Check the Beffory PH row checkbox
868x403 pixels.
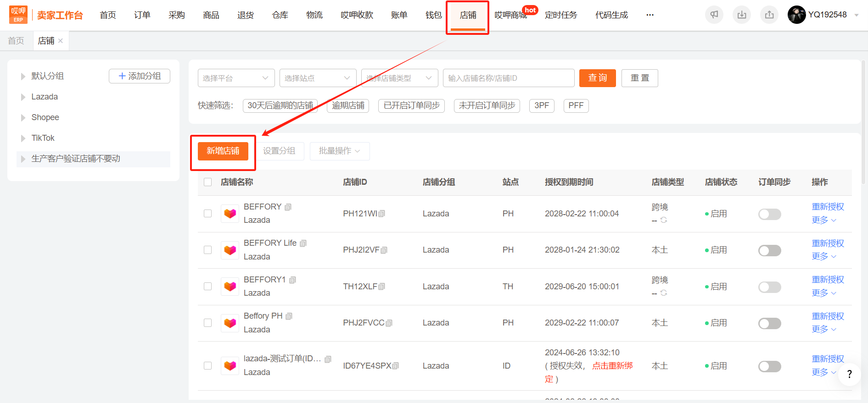click(x=208, y=323)
